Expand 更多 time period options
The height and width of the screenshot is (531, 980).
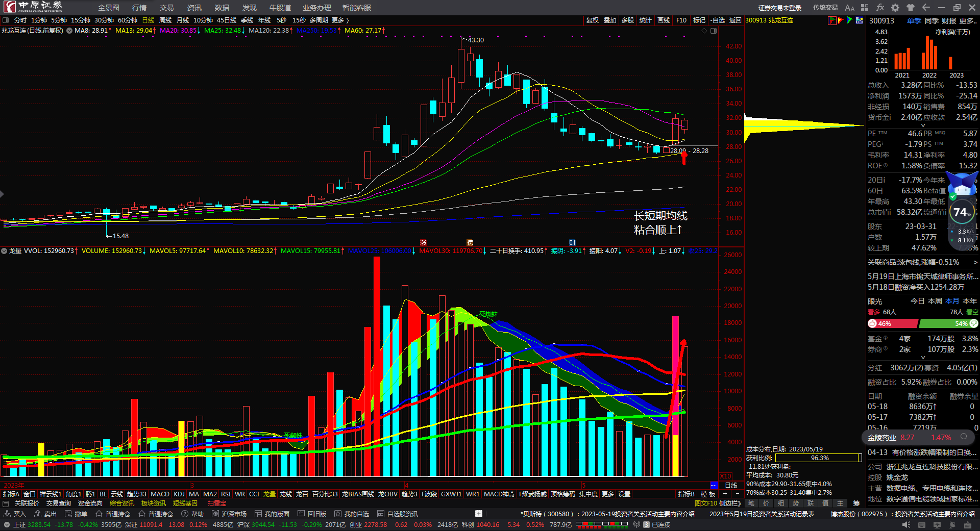pyautogui.click(x=340, y=20)
